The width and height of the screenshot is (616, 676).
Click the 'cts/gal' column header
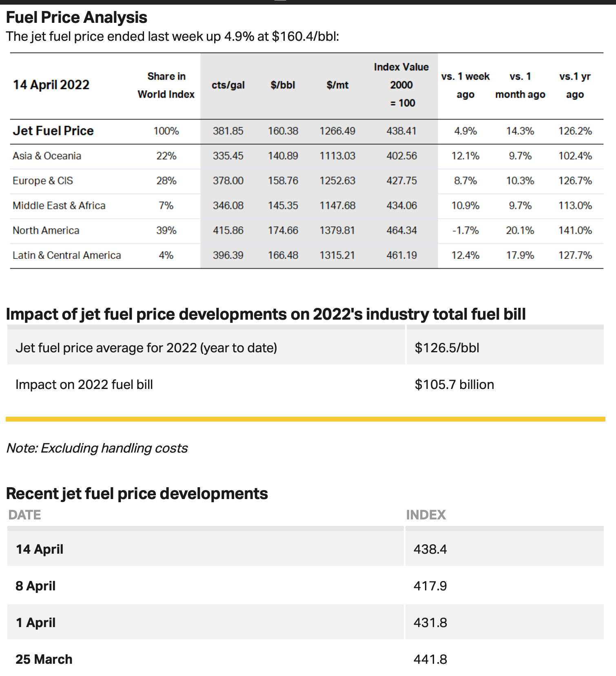pyautogui.click(x=228, y=85)
